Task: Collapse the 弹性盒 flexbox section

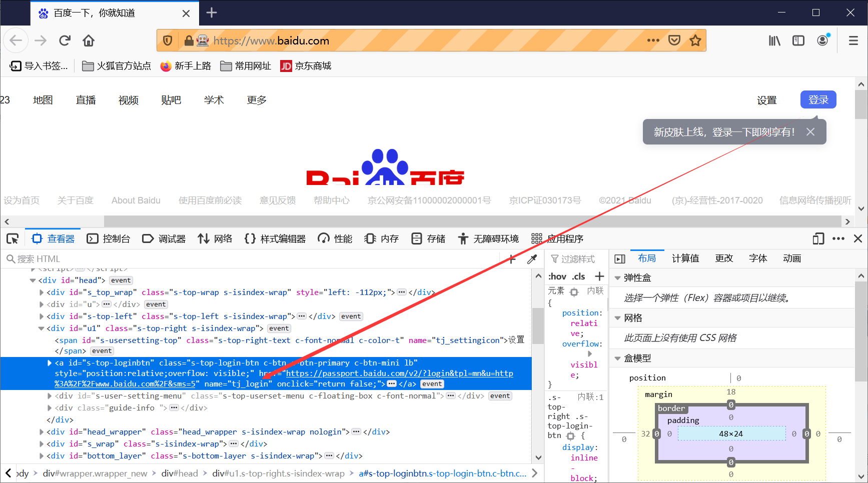Action: pyautogui.click(x=617, y=278)
